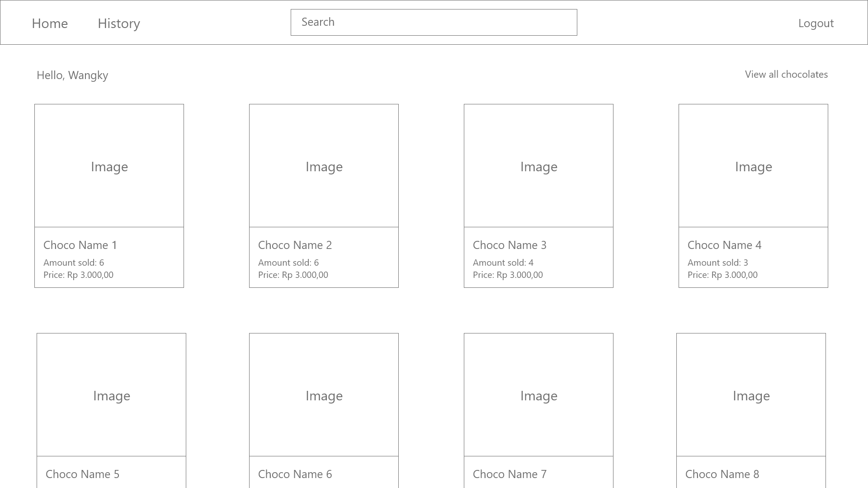
Task: Click the Choco Name 8 title
Action: click(x=722, y=474)
